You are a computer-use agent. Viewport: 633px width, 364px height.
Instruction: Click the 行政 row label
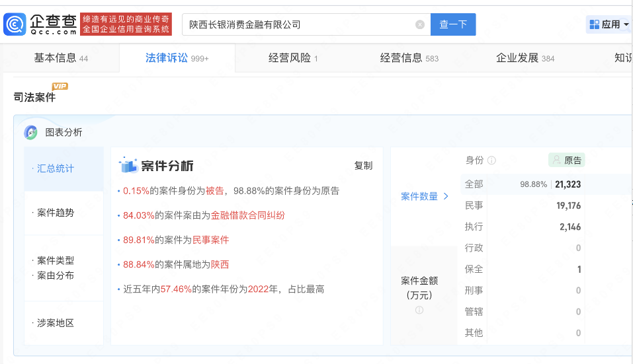click(474, 248)
